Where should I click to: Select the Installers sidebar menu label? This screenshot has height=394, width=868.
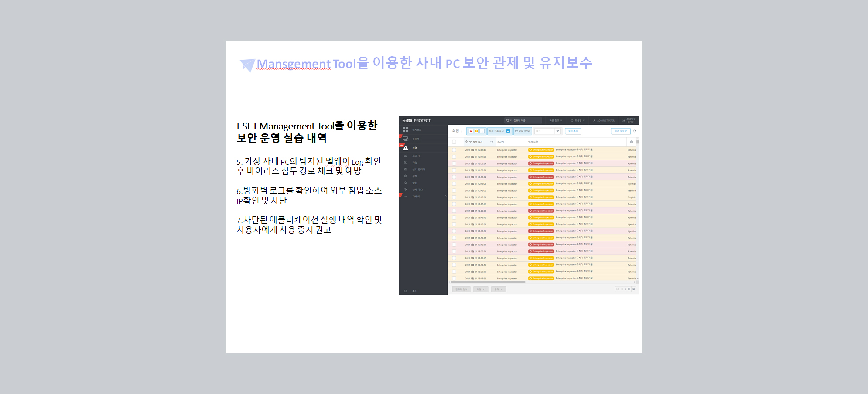tap(419, 170)
